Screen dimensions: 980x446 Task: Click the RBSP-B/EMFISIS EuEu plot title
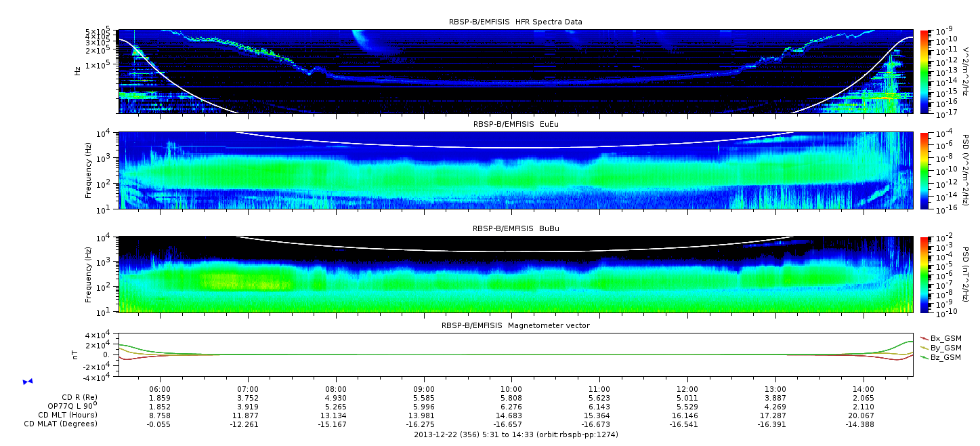click(x=515, y=124)
